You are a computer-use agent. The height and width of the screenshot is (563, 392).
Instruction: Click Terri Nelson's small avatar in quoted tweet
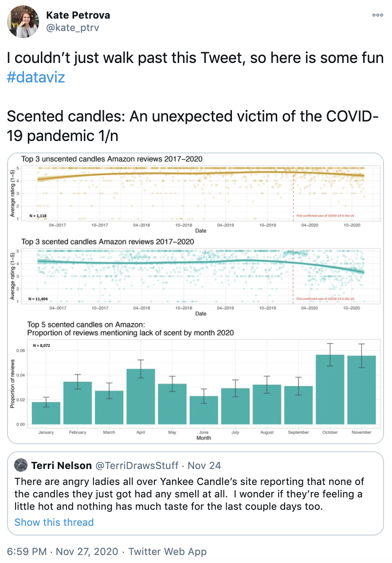pyautogui.click(x=21, y=465)
